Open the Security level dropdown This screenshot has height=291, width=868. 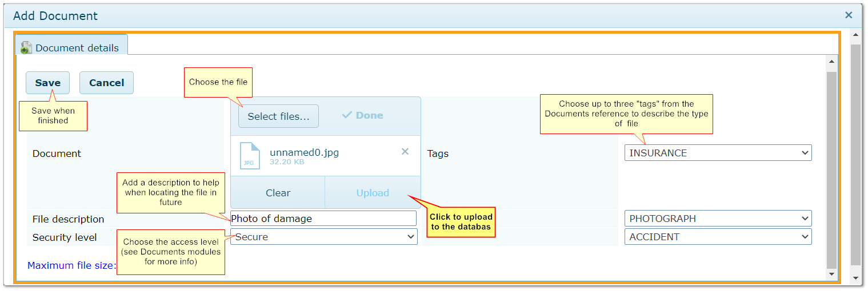point(323,237)
